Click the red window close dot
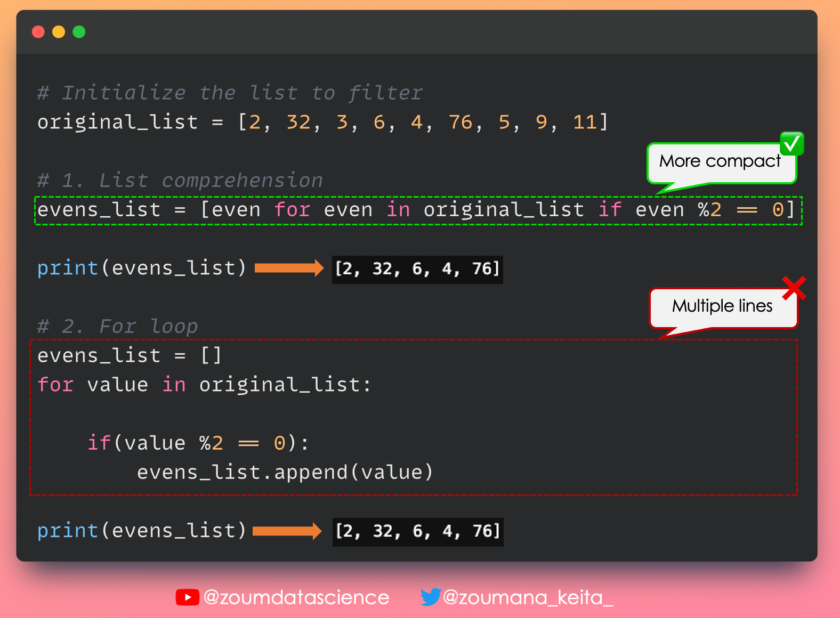 click(x=38, y=32)
